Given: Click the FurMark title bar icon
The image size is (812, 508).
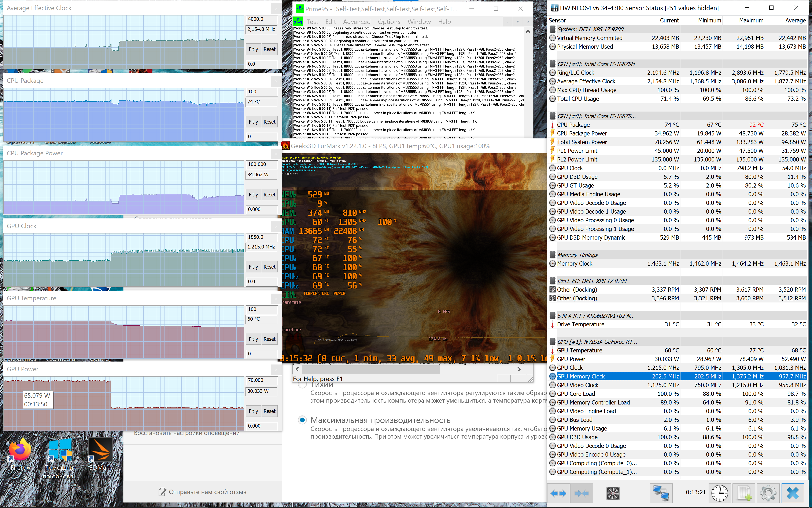Looking at the screenshot, I should click(285, 146).
